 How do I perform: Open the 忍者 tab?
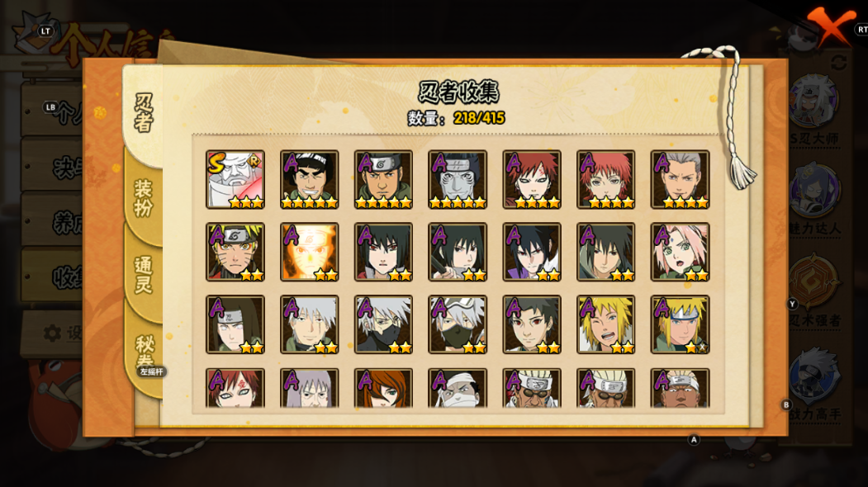144,113
